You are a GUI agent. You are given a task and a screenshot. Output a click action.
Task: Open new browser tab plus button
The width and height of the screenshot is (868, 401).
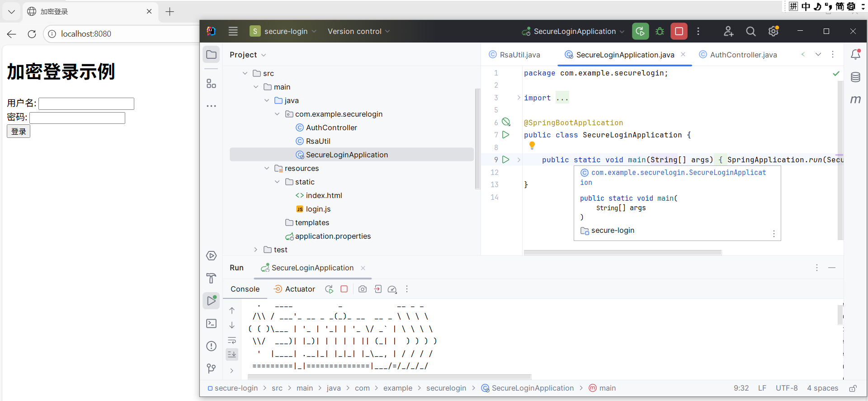(170, 12)
